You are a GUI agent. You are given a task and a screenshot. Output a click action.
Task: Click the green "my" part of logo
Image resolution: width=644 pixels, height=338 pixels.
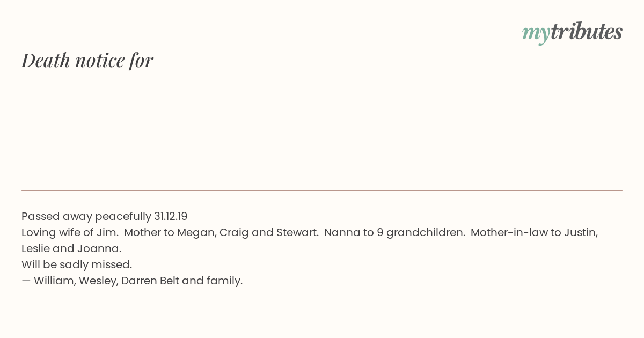(536, 34)
